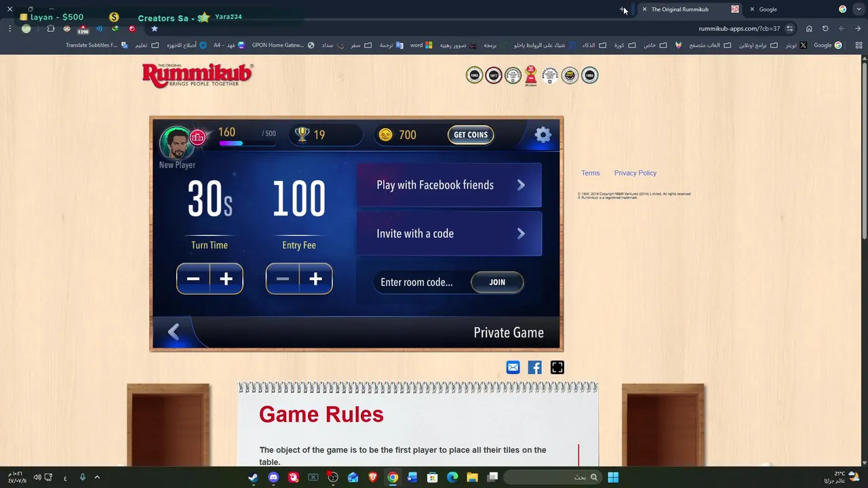Increase the Turn Time with plus
The height and width of the screenshot is (488, 868).
[226, 279]
